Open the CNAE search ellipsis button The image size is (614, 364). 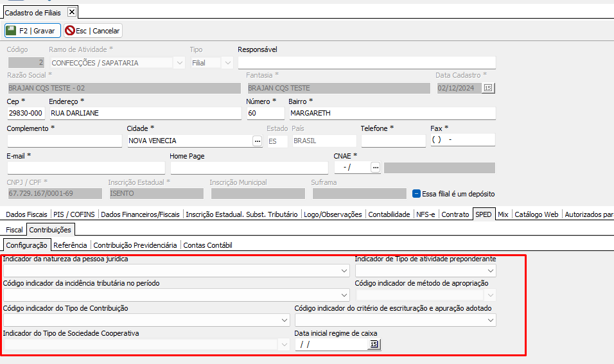376,168
